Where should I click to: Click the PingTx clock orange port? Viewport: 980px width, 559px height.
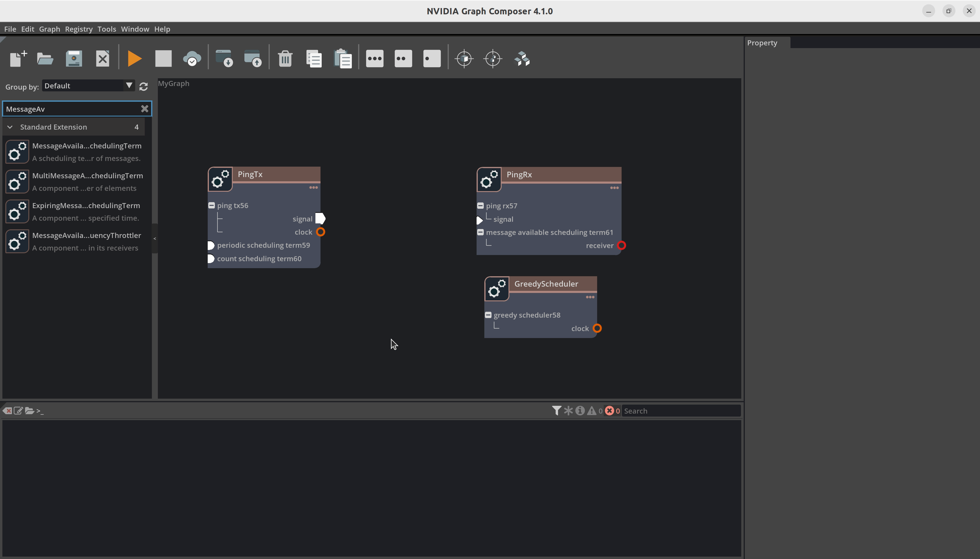(321, 232)
